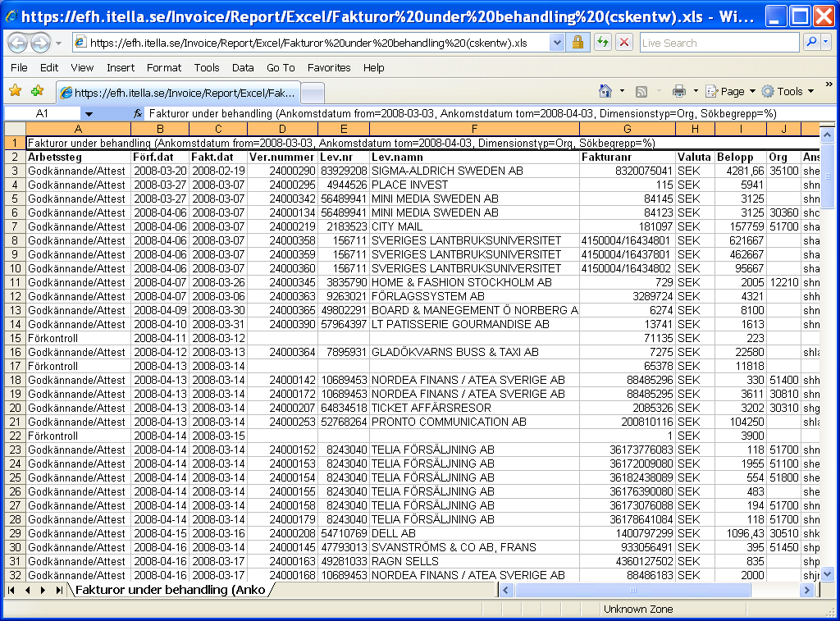Image resolution: width=840 pixels, height=621 pixels.
Task: Show more command bar buttons chevron
Action: click(829, 84)
